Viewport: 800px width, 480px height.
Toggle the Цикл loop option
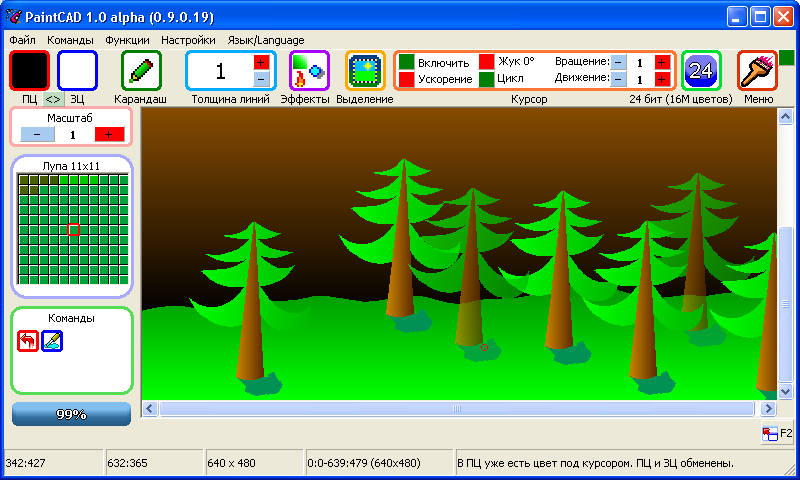486,79
